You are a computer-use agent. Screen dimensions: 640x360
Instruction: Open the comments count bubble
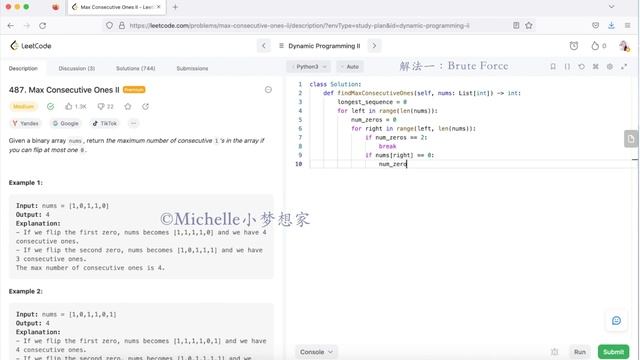point(105,107)
